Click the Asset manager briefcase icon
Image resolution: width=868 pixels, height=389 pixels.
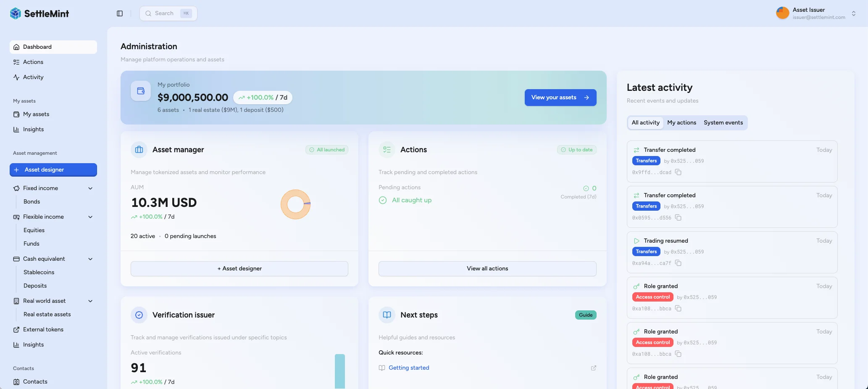139,150
